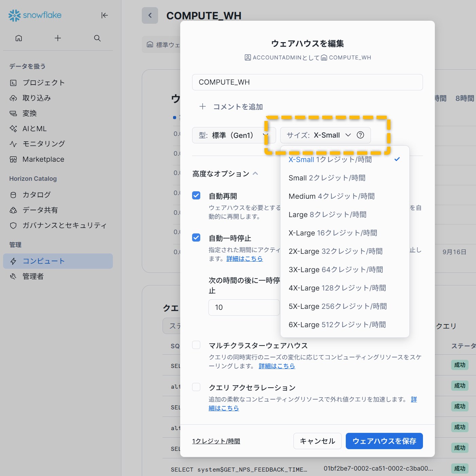This screenshot has height=476, width=476.
Task: Uncheck the 自動再開 checkbox
Action: click(x=196, y=195)
